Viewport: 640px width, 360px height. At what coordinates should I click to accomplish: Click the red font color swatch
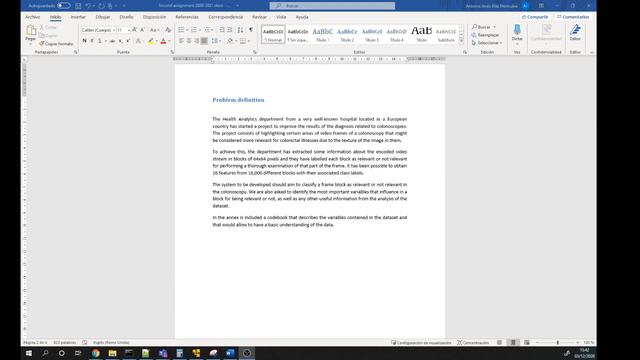point(163,41)
